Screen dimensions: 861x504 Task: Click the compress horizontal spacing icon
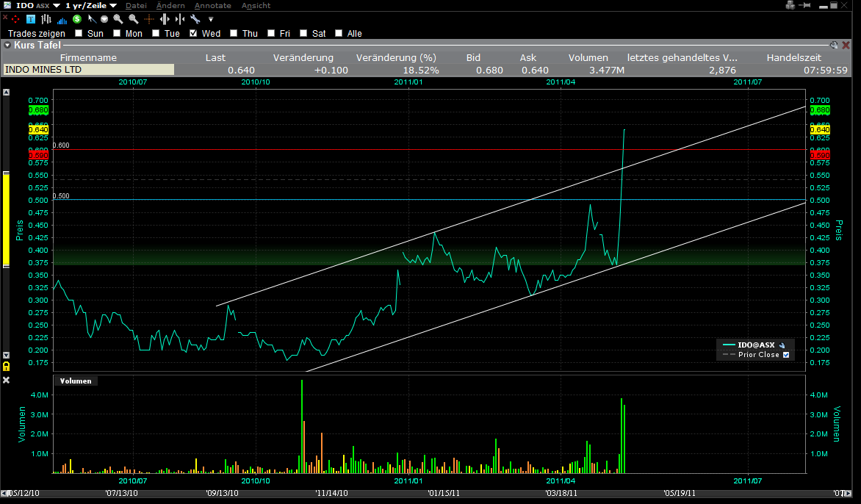pyautogui.click(x=179, y=19)
